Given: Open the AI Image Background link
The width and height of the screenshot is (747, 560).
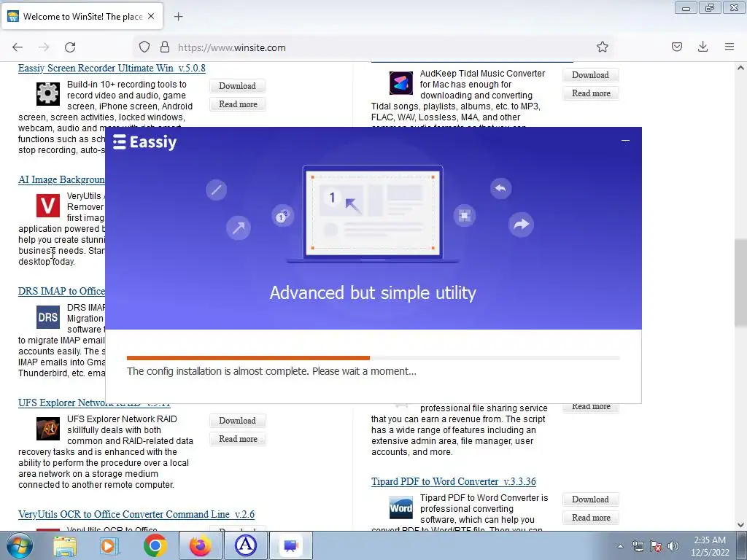Looking at the screenshot, I should [61, 179].
